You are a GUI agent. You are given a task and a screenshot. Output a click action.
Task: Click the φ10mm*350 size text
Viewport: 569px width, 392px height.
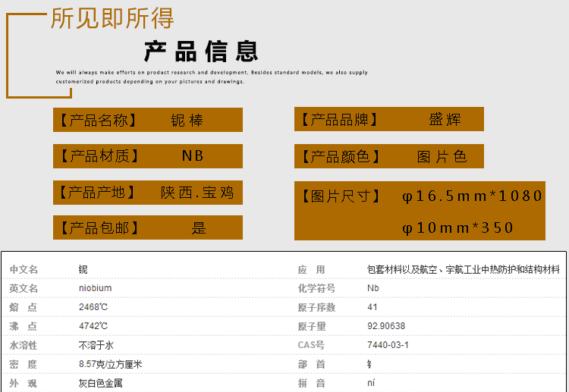pos(457,227)
